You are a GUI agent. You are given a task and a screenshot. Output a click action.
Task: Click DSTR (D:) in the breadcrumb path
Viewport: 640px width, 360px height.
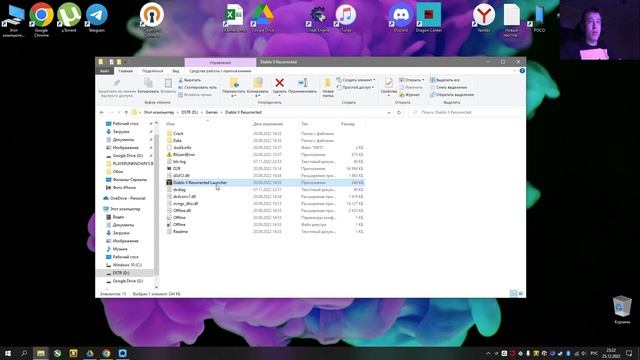pyautogui.click(x=189, y=112)
